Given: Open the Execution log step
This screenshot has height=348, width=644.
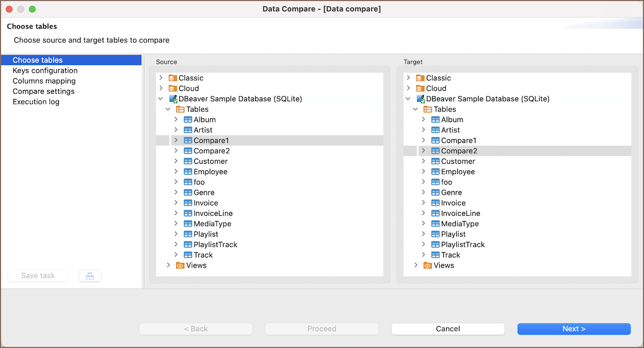Looking at the screenshot, I should coord(36,102).
